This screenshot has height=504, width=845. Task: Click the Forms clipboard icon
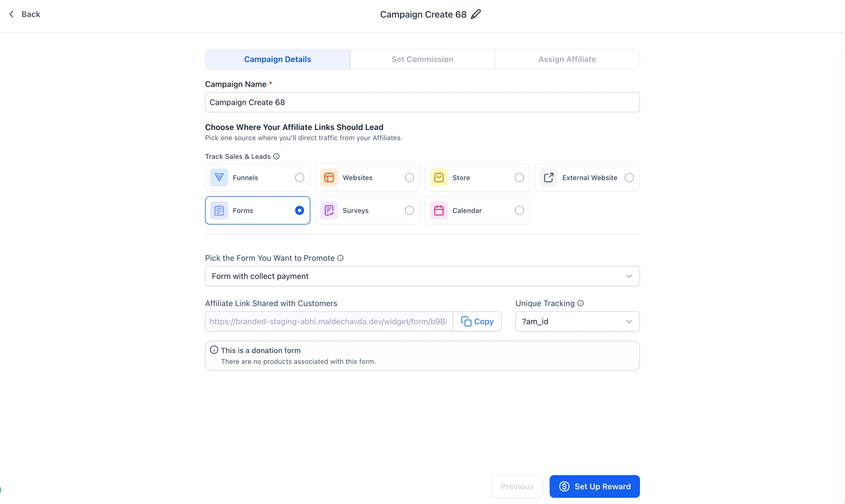pos(219,210)
